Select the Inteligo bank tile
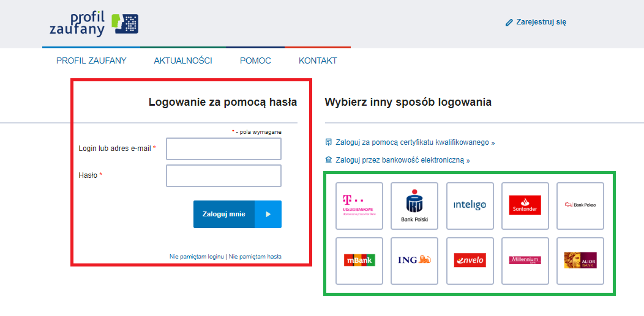The image size is (644, 316). 470,206
